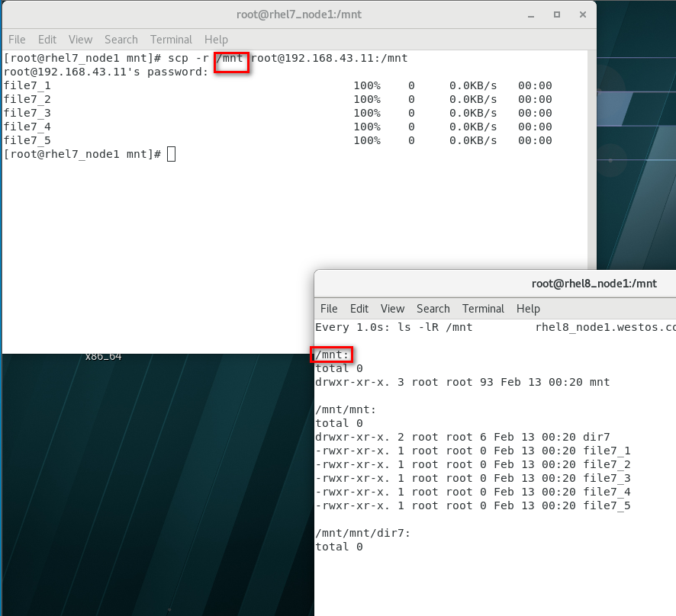Viewport: 676px width, 616px height.
Task: Click file7_5 in scp transfer output
Action: tap(27, 141)
